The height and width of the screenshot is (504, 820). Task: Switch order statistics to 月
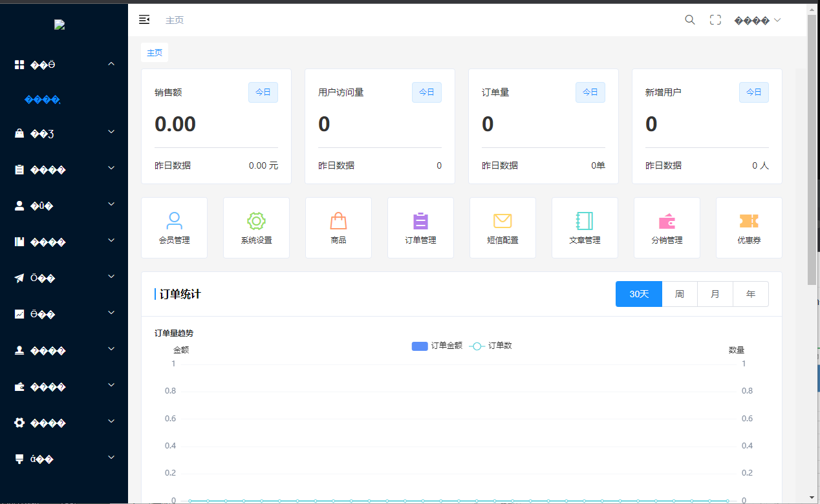[x=715, y=294]
